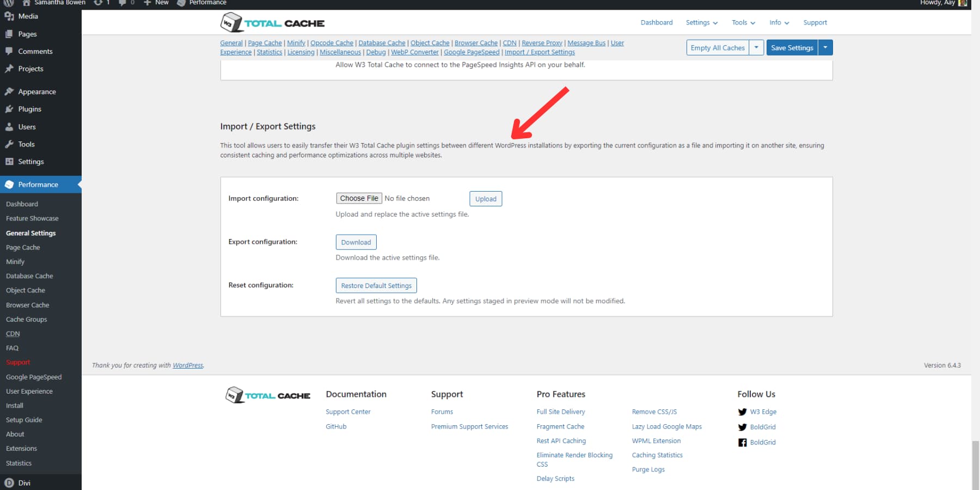Click the Media icon in sidebar
This screenshot has width=980, height=490.
click(x=10, y=16)
